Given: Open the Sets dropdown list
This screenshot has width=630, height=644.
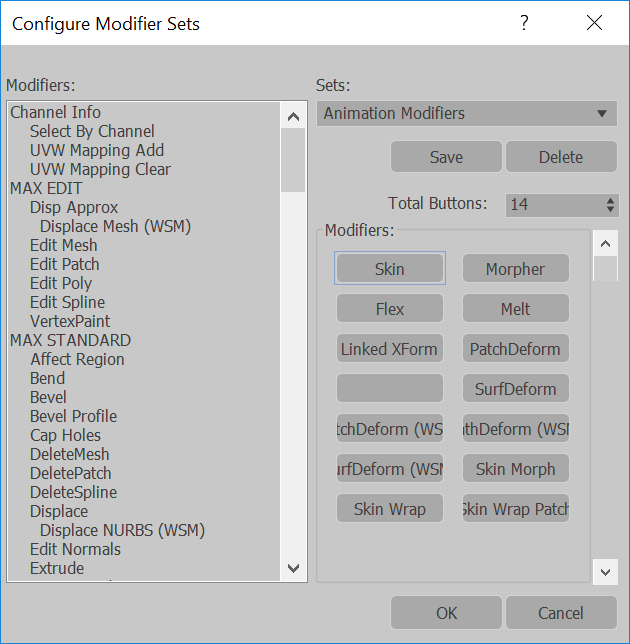Looking at the screenshot, I should [467, 114].
